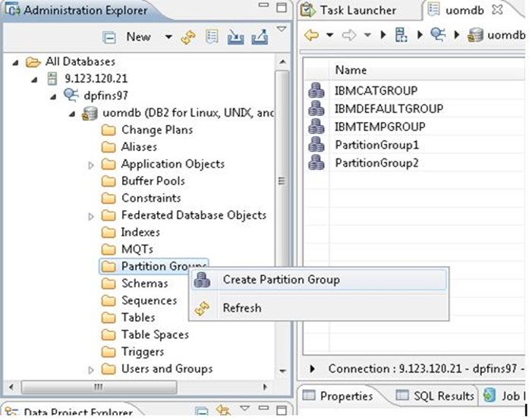The width and height of the screenshot is (529, 420).
Task: Expand the Users and Groups folder
Action: point(92,370)
